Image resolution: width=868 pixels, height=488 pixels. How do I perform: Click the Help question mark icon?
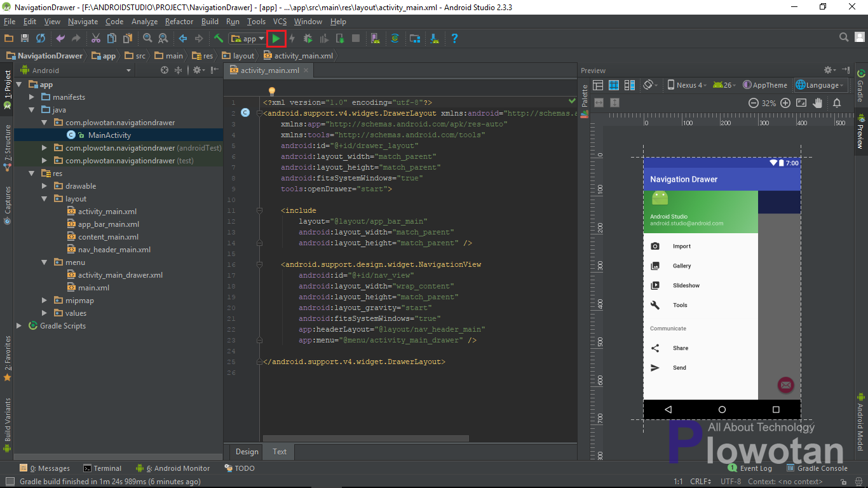pyautogui.click(x=455, y=38)
